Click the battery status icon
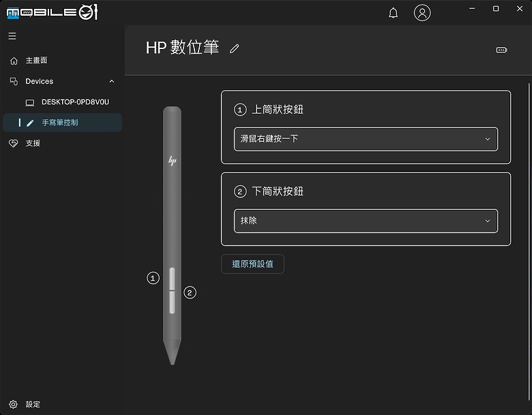 (501, 50)
